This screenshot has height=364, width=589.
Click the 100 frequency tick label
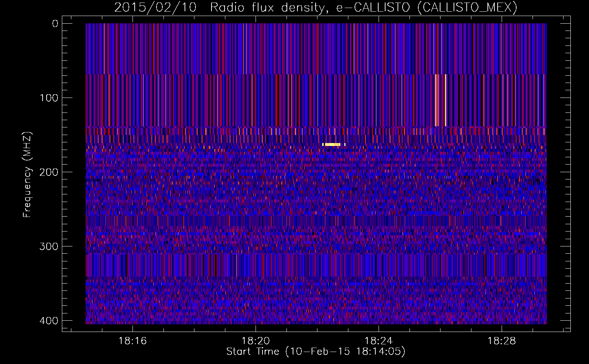click(49, 98)
